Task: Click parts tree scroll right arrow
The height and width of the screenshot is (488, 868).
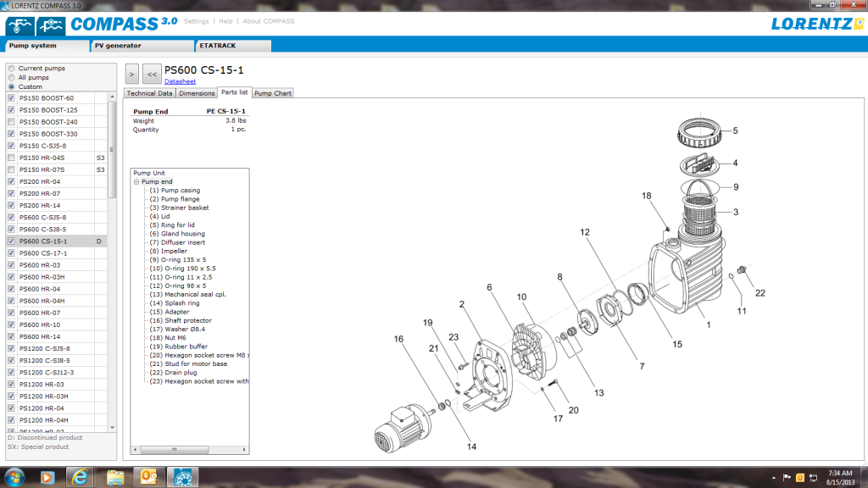Action: tap(244, 450)
